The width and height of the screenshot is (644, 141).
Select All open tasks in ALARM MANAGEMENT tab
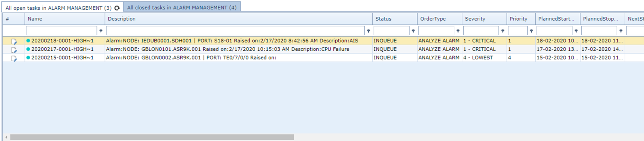[x=58, y=8]
